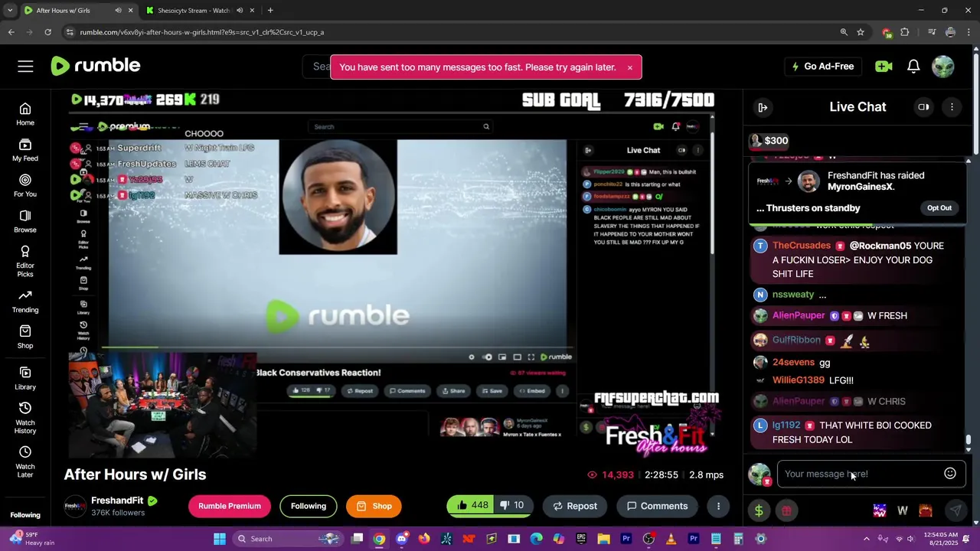
Task: Dismiss the too many messages alert
Action: 630,67
